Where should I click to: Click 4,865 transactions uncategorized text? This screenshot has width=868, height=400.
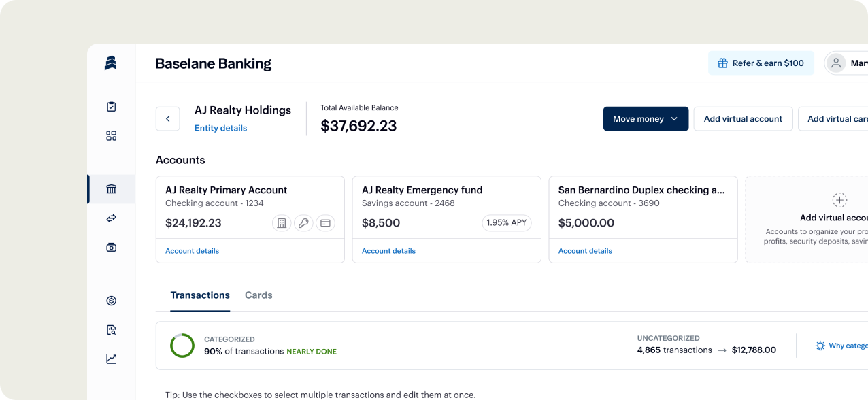(675, 350)
